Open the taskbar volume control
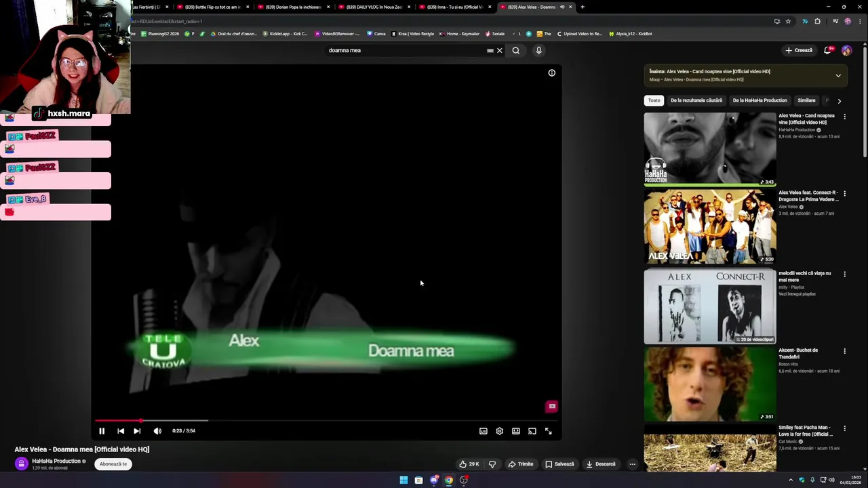868x488 pixels. point(832,480)
